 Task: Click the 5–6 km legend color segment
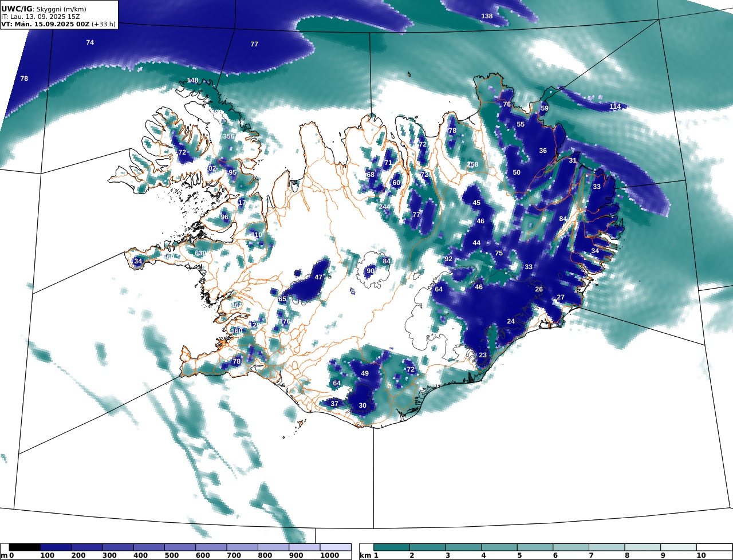coord(535,547)
